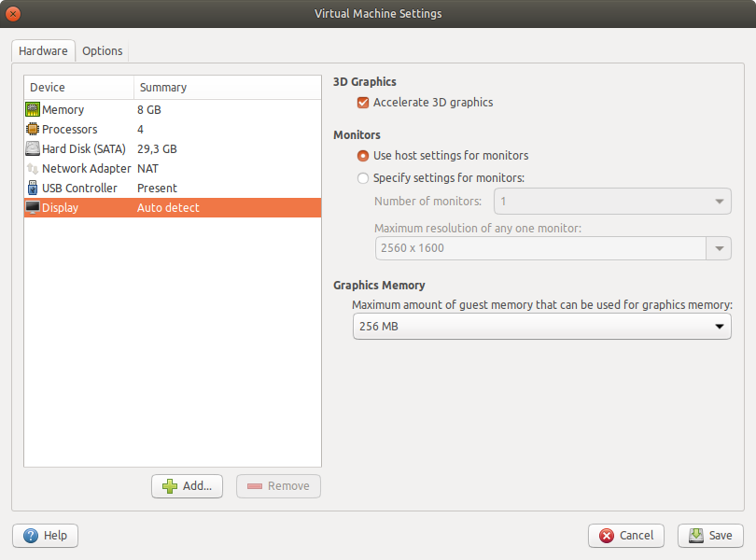756x560 pixels.
Task: Select the Memory device icon
Action: point(32,109)
